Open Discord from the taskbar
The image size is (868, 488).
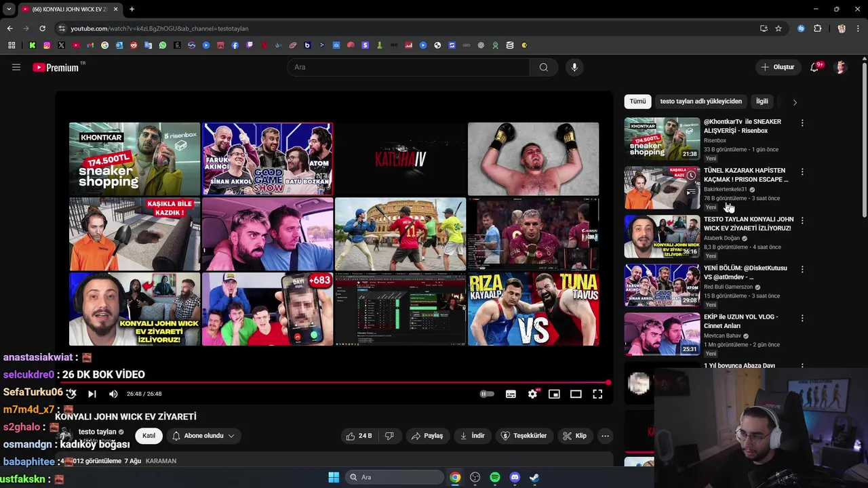click(x=515, y=477)
